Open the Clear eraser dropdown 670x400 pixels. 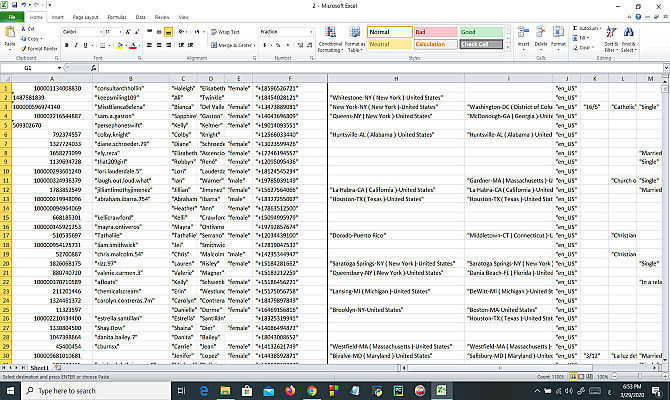pyautogui.click(x=583, y=47)
